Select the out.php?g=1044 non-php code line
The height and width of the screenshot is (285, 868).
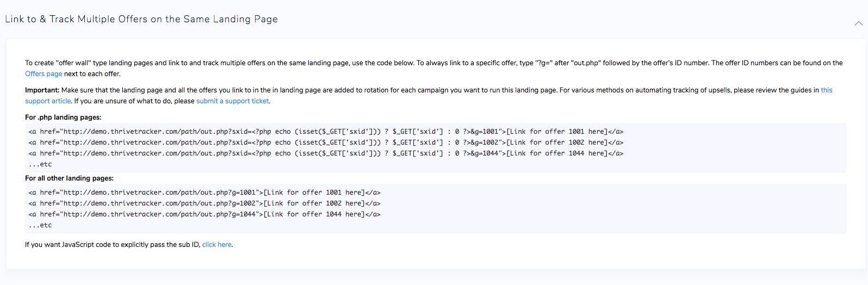pos(204,214)
